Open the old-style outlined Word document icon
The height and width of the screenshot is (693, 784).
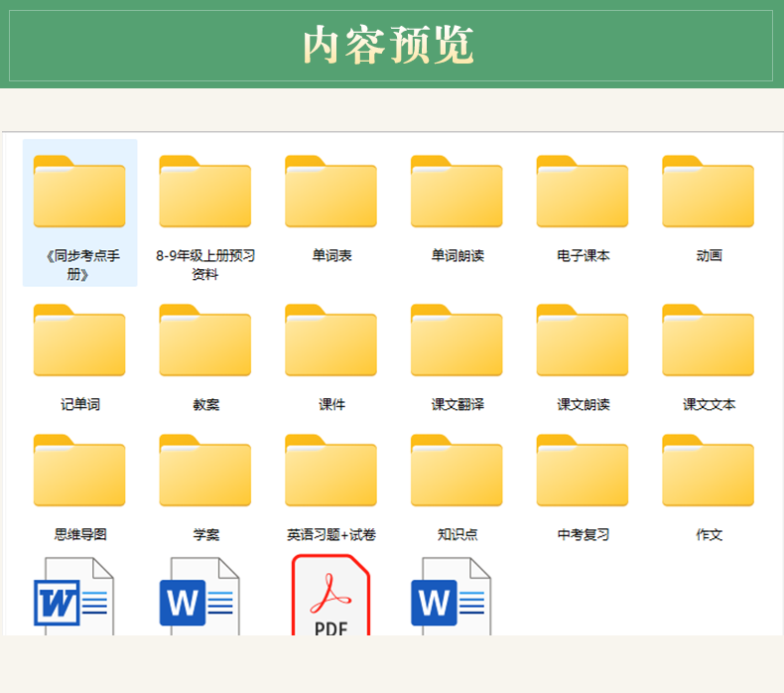tap(74, 597)
